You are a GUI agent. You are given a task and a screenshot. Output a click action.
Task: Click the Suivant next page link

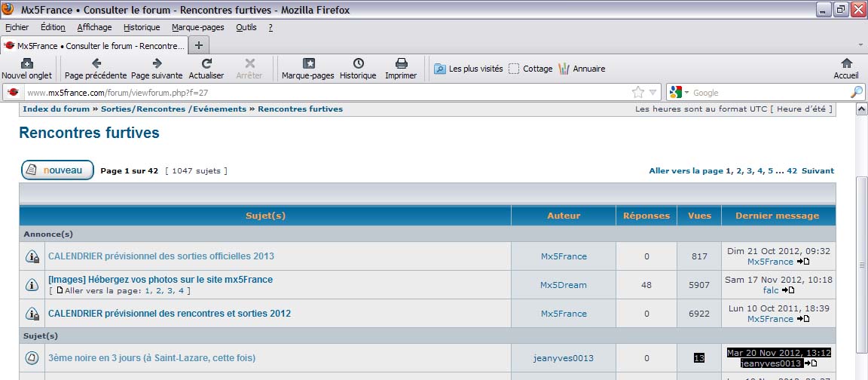pyautogui.click(x=818, y=171)
